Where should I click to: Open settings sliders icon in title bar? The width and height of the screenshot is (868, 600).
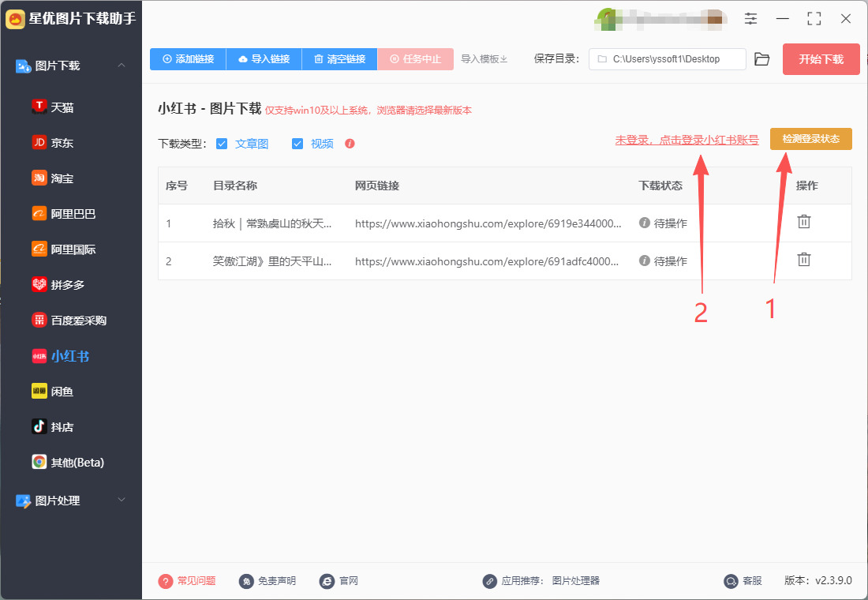[750, 18]
